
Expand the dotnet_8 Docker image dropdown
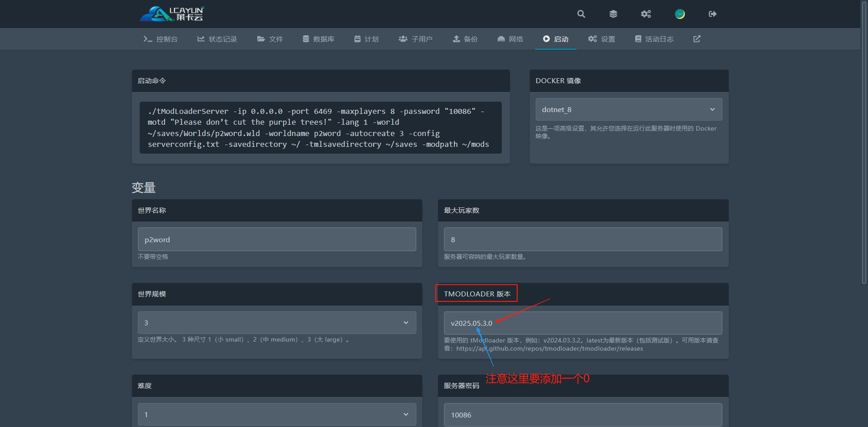point(629,109)
